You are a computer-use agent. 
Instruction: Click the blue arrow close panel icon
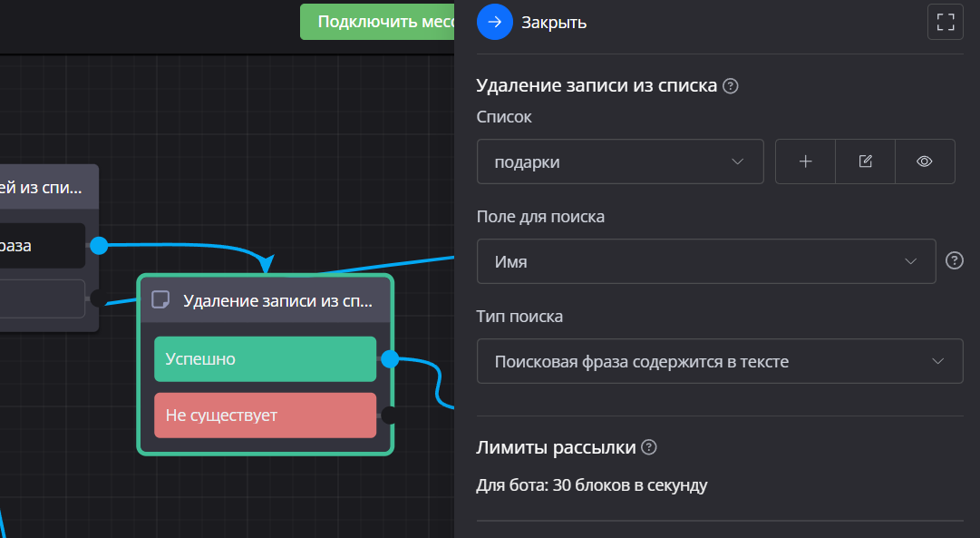494,22
